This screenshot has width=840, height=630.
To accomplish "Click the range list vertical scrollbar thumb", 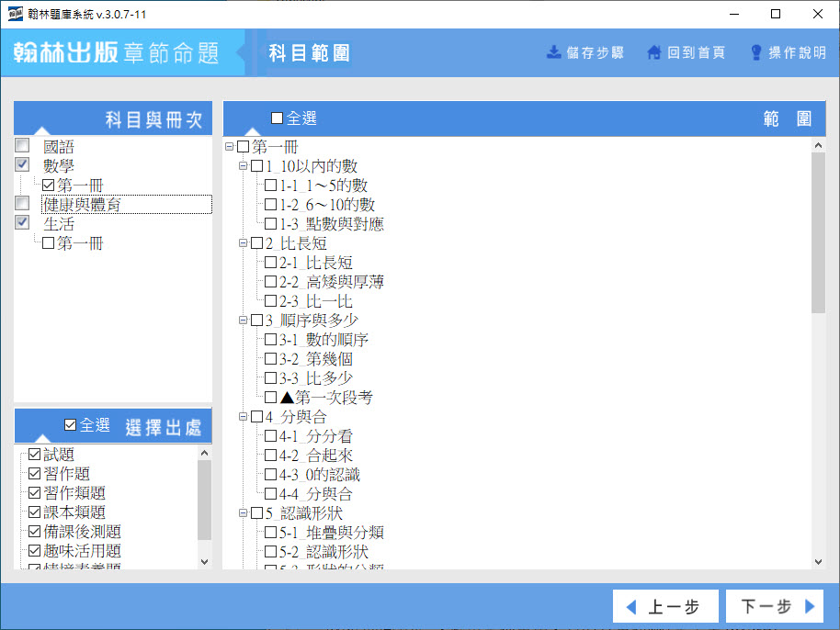I will (x=818, y=232).
